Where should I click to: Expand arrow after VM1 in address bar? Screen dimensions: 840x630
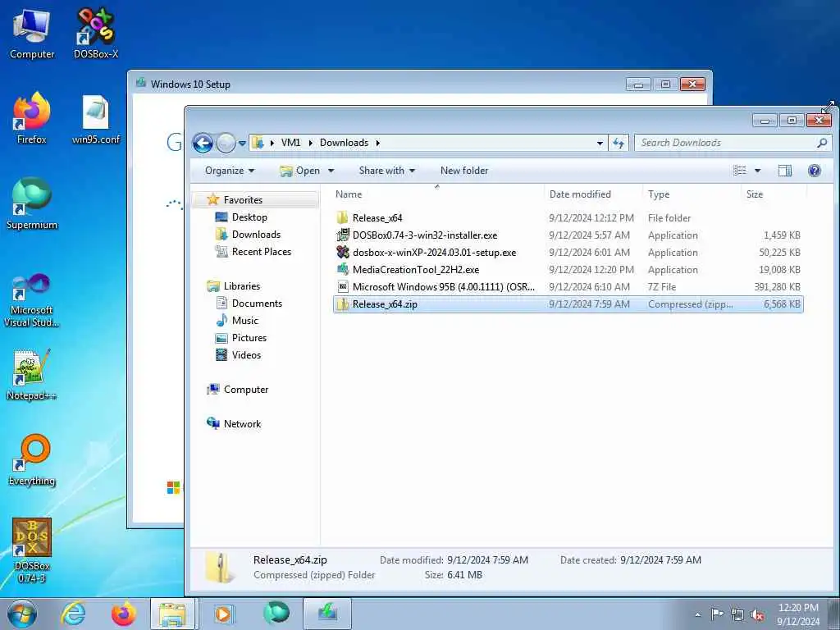pos(310,143)
